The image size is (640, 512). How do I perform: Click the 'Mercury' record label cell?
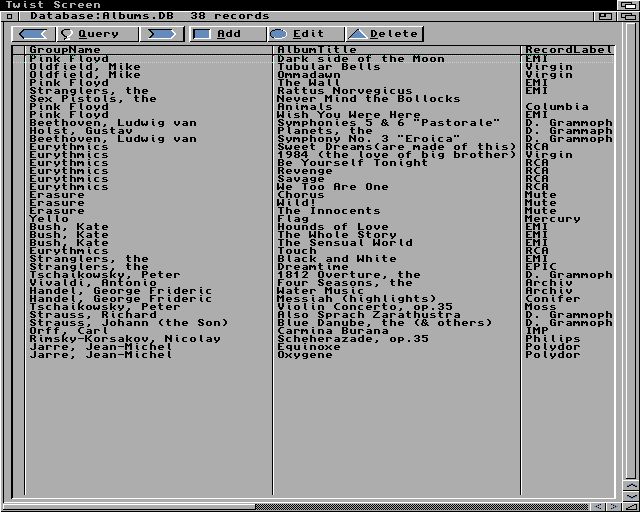click(553, 219)
